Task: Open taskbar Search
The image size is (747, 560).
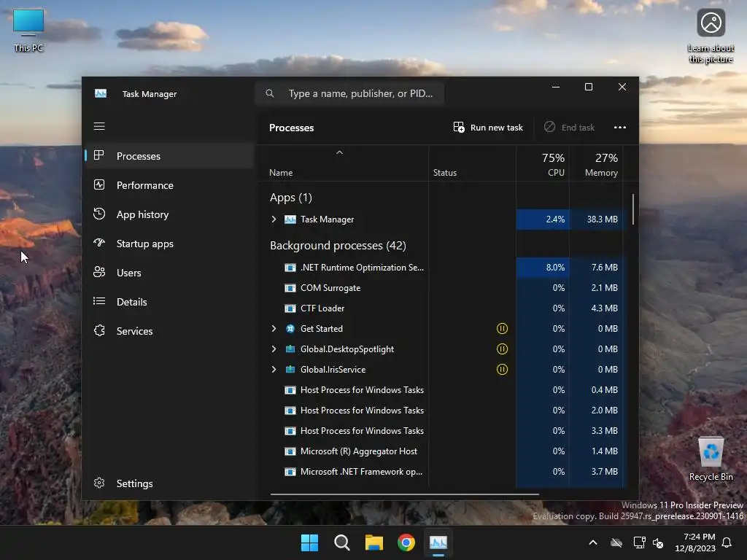Action: click(341, 542)
